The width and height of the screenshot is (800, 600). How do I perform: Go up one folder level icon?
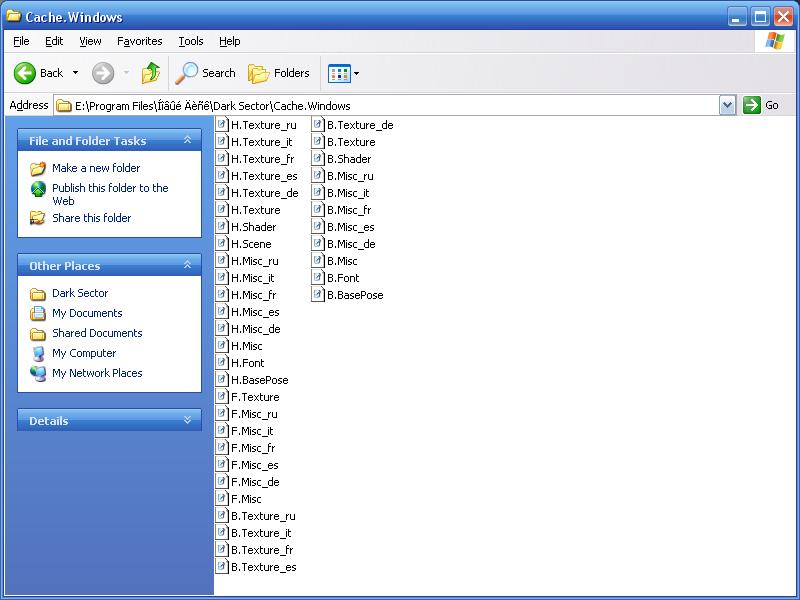tap(151, 73)
